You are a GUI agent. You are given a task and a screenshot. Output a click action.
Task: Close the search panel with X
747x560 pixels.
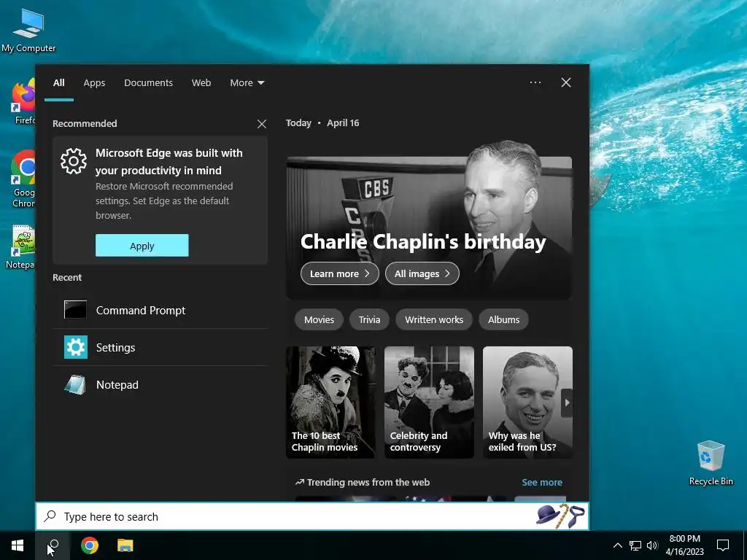(566, 82)
